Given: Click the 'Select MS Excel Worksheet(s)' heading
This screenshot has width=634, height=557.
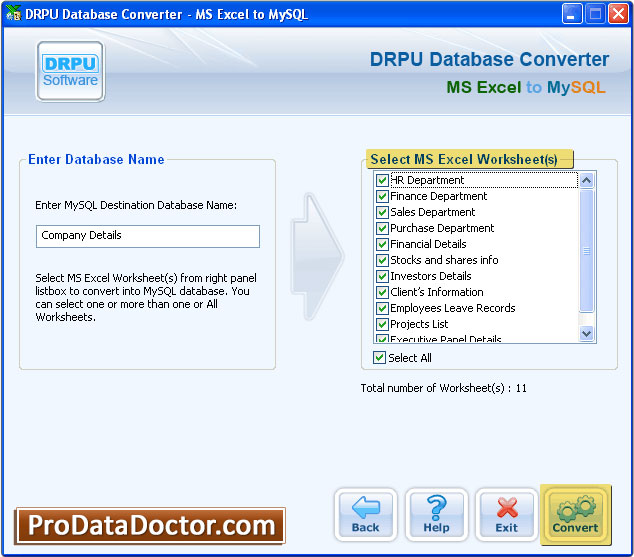Looking at the screenshot, I should pos(464,159).
